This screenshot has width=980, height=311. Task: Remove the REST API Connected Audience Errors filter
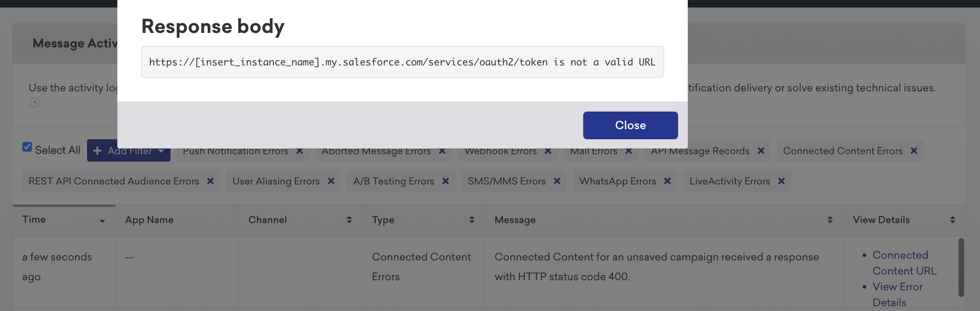click(x=210, y=181)
